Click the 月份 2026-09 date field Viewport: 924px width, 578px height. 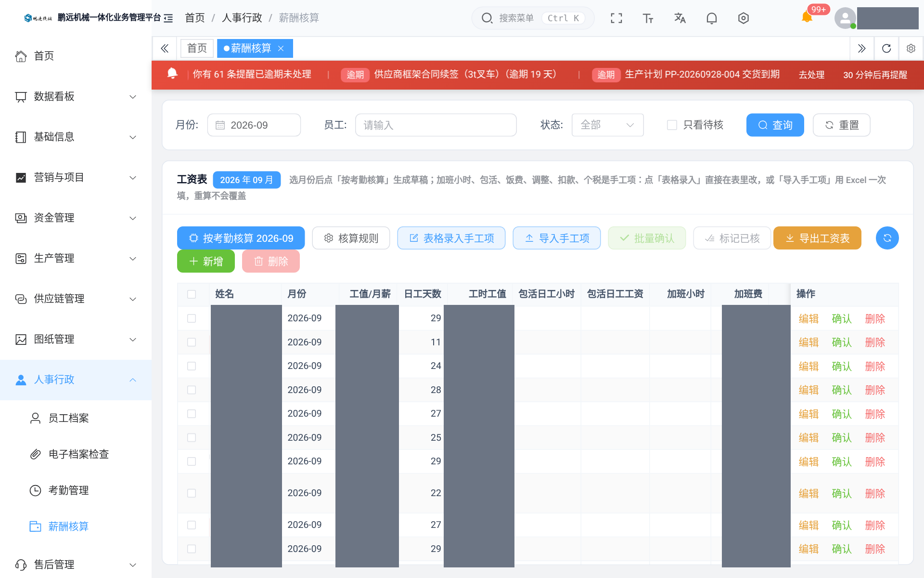point(254,125)
